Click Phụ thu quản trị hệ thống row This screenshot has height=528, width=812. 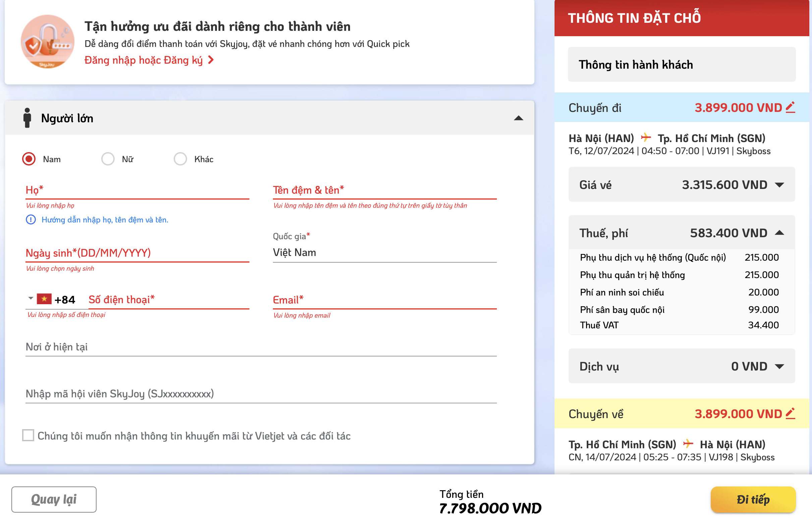(679, 275)
